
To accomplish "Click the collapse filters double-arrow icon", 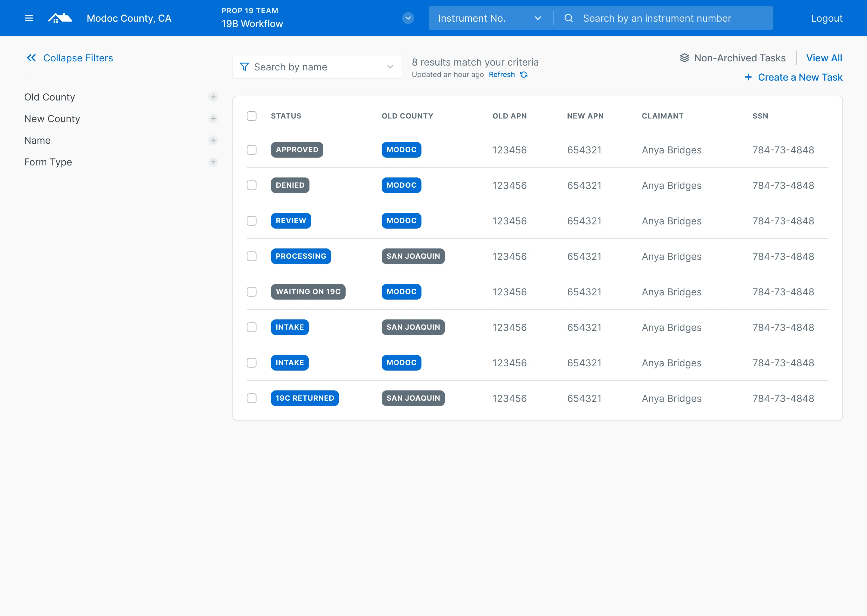I will (31, 58).
